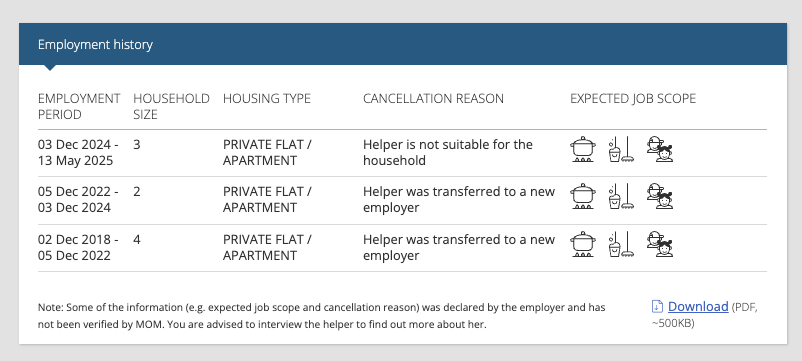Screen dimensions: 802x361
Task: Select the 02 Dec 2018 - 05 Dec 2022 period
Action: 78,247
